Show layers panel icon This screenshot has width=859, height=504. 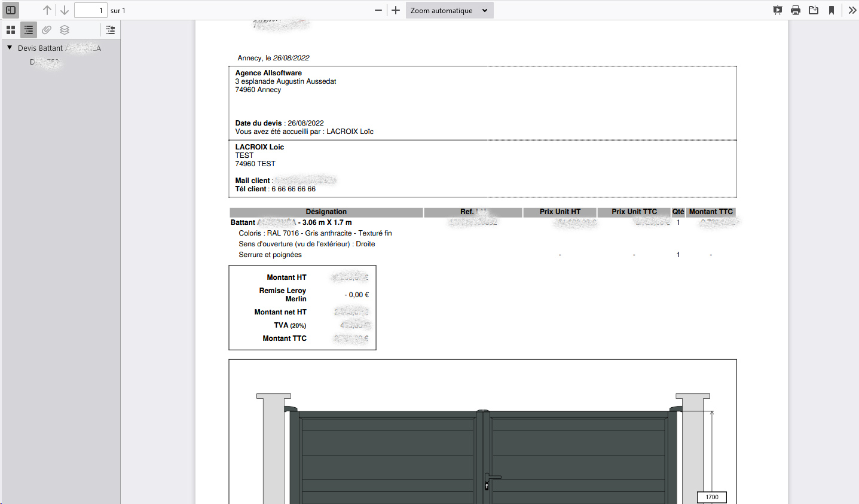coord(65,30)
